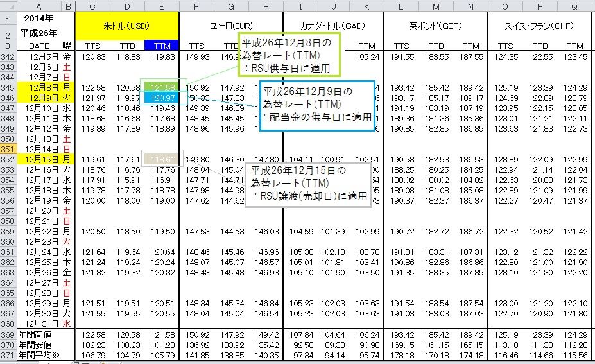Select row header 351

click(x=8, y=149)
